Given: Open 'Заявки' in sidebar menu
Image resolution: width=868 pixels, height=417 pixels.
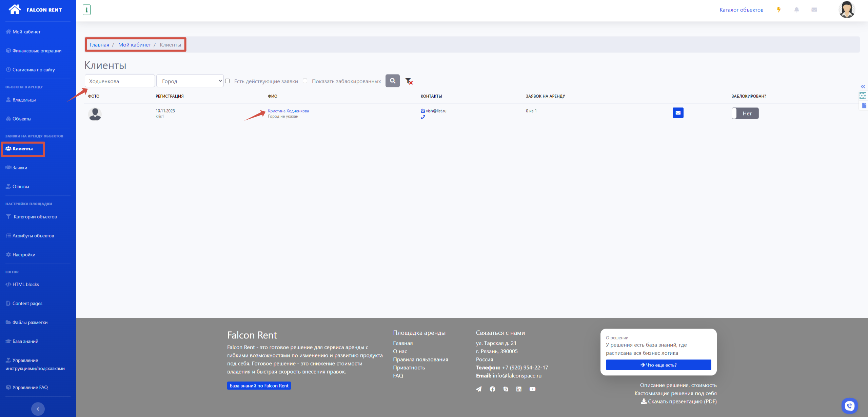Looking at the screenshot, I should point(20,168).
